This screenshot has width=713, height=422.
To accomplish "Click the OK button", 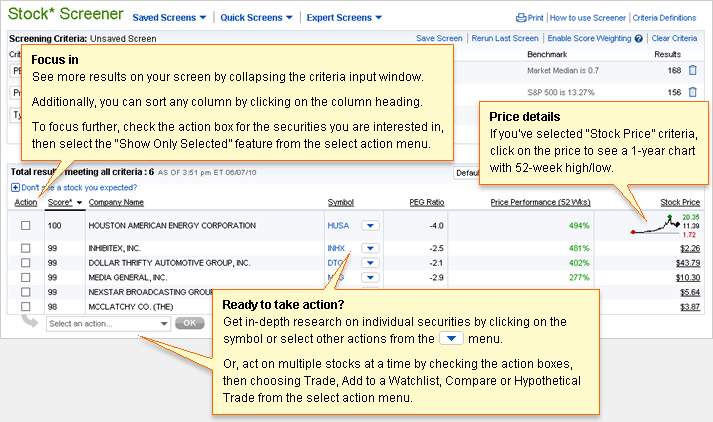I will tap(189, 324).
